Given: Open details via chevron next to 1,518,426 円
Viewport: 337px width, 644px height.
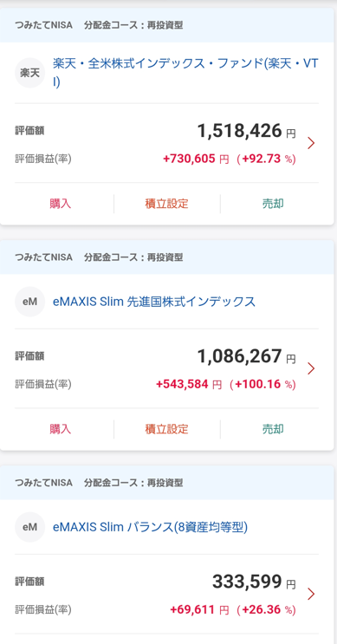Looking at the screenshot, I should (x=311, y=143).
